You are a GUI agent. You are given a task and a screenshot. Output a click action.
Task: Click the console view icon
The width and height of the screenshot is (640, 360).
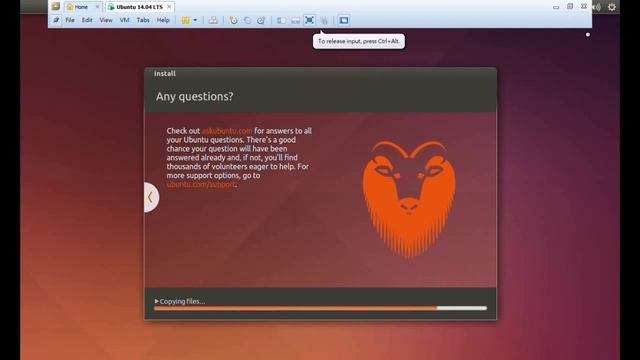344,20
